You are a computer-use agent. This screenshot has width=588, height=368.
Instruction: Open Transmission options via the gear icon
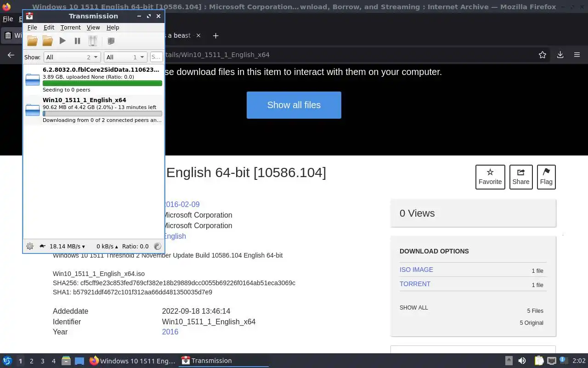[30, 246]
